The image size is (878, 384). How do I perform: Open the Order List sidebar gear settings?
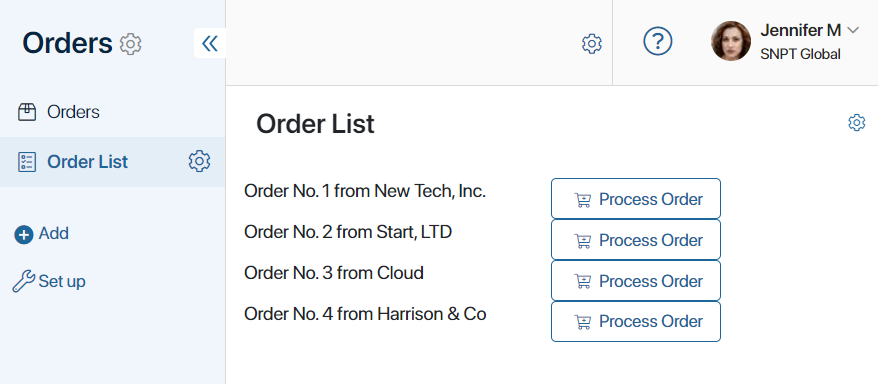point(199,161)
